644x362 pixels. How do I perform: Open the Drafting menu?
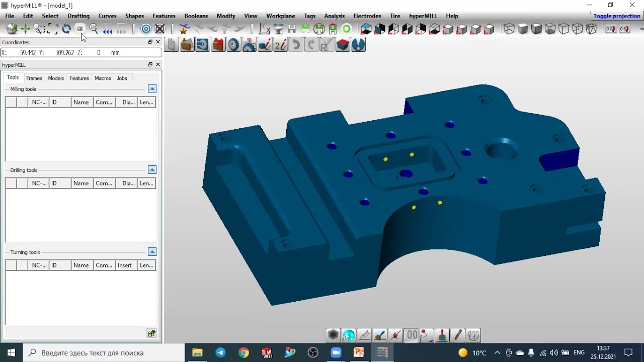pos(78,16)
